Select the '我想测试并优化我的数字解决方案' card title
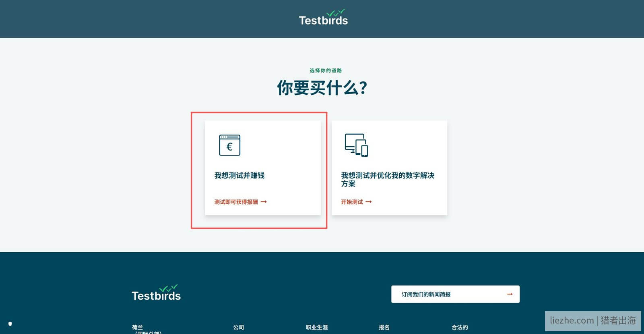Viewport: 644px width, 334px height. [x=388, y=179]
